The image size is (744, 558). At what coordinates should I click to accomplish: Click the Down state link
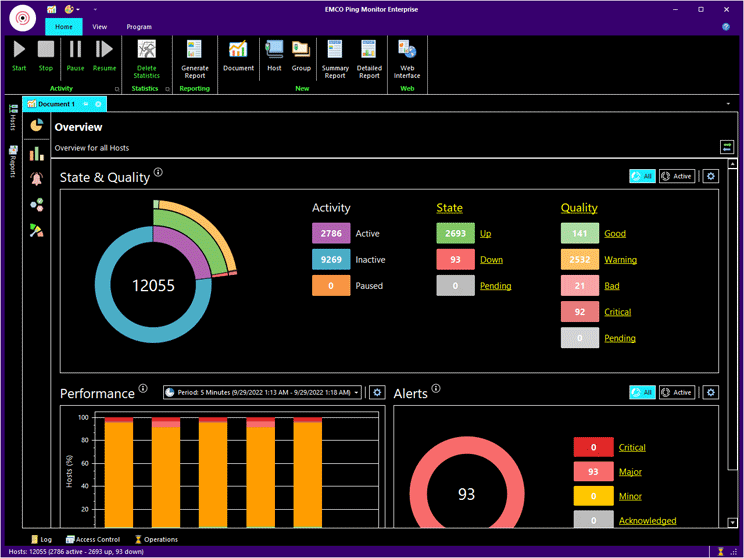(491, 260)
